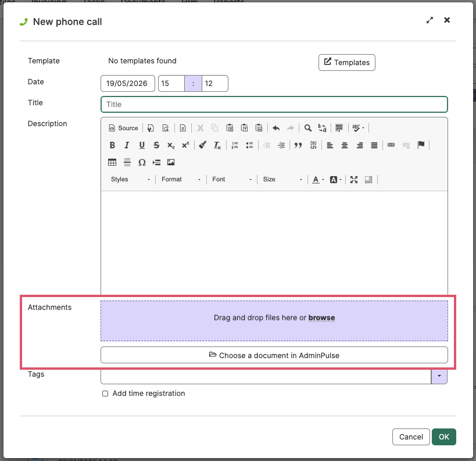The width and height of the screenshot is (476, 461).
Task: Undo the last edit
Action: point(276,128)
